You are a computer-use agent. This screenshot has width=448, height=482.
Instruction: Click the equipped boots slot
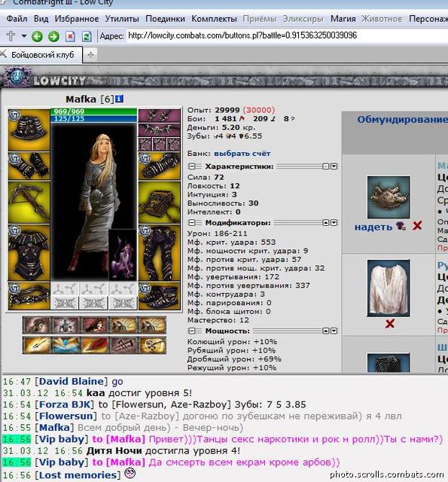(159, 296)
